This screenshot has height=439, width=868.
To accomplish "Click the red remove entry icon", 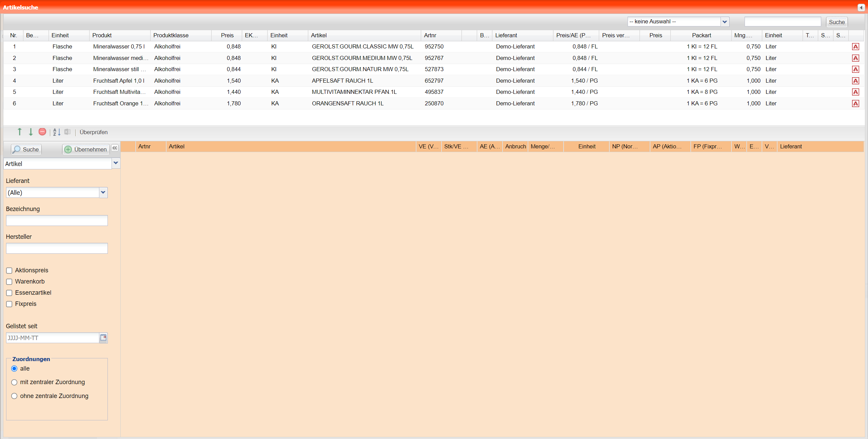I will click(x=42, y=132).
